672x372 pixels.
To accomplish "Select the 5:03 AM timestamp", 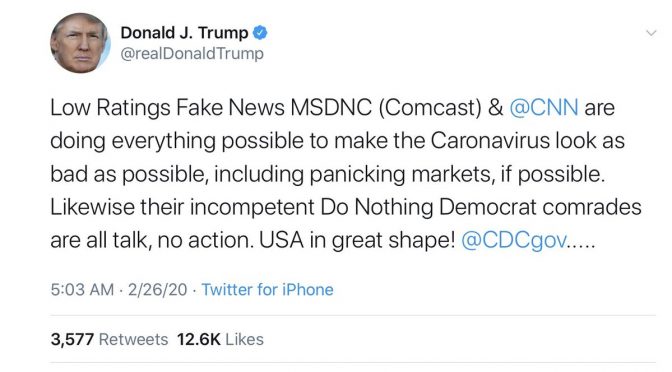I will point(82,290).
